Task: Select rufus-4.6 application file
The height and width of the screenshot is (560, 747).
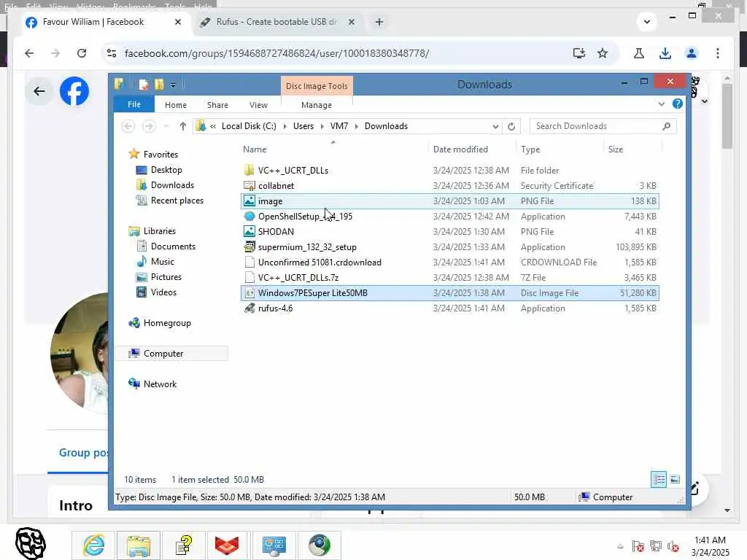Action: pyautogui.click(x=449, y=308)
